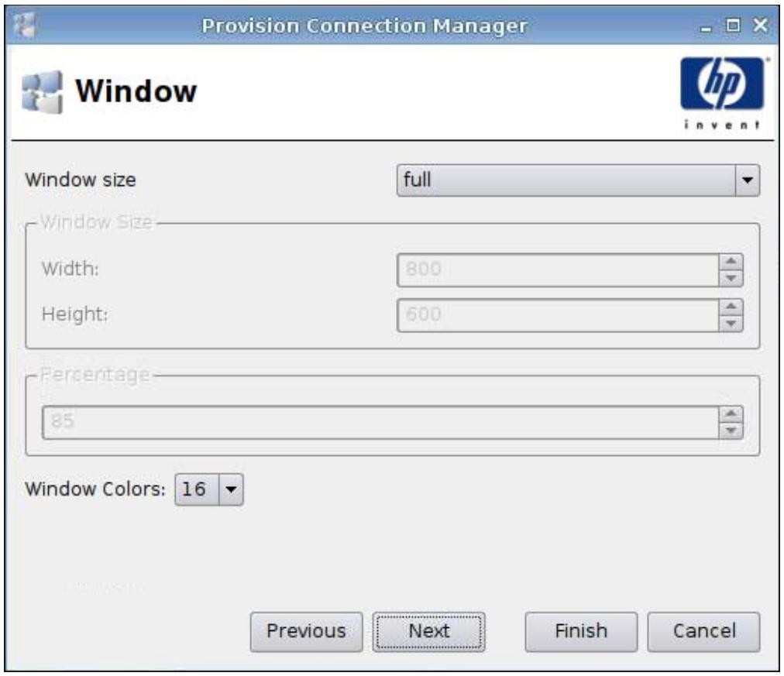The width and height of the screenshot is (784, 676).
Task: Click the Window header icon beside the title
Action: click(43, 92)
